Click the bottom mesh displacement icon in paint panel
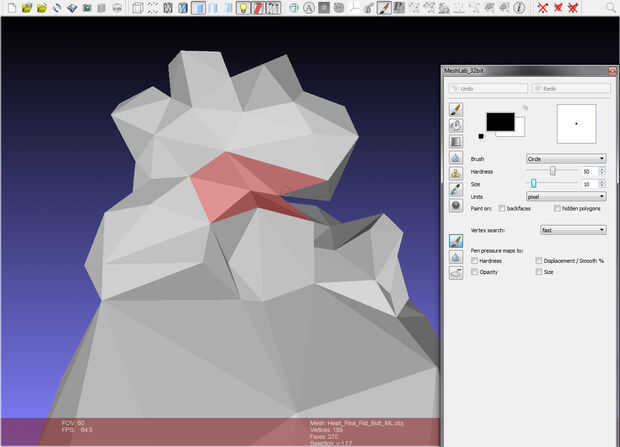 point(456,273)
